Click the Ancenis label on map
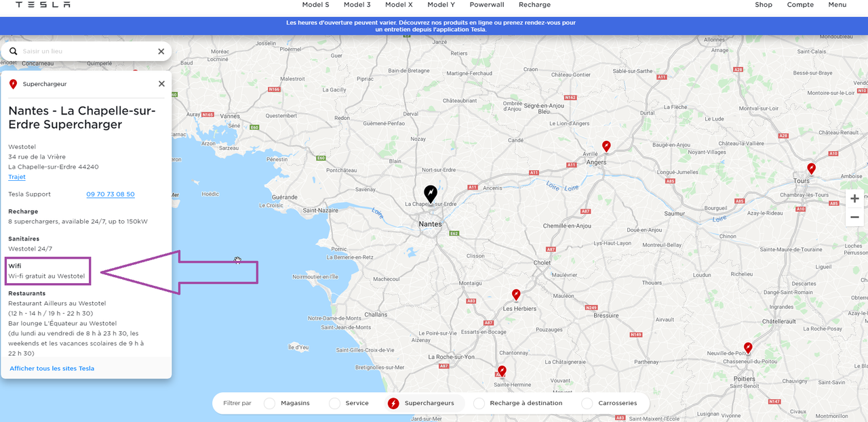 point(492,188)
